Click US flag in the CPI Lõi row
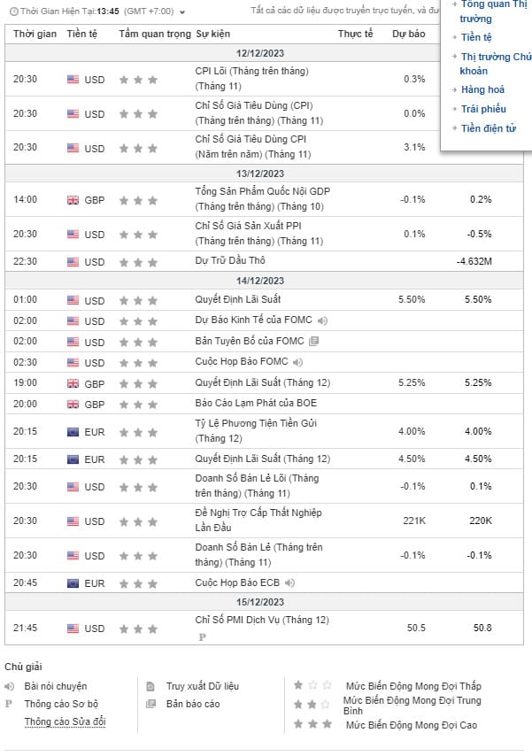Screen dimensions: 532x756 tap(73, 80)
